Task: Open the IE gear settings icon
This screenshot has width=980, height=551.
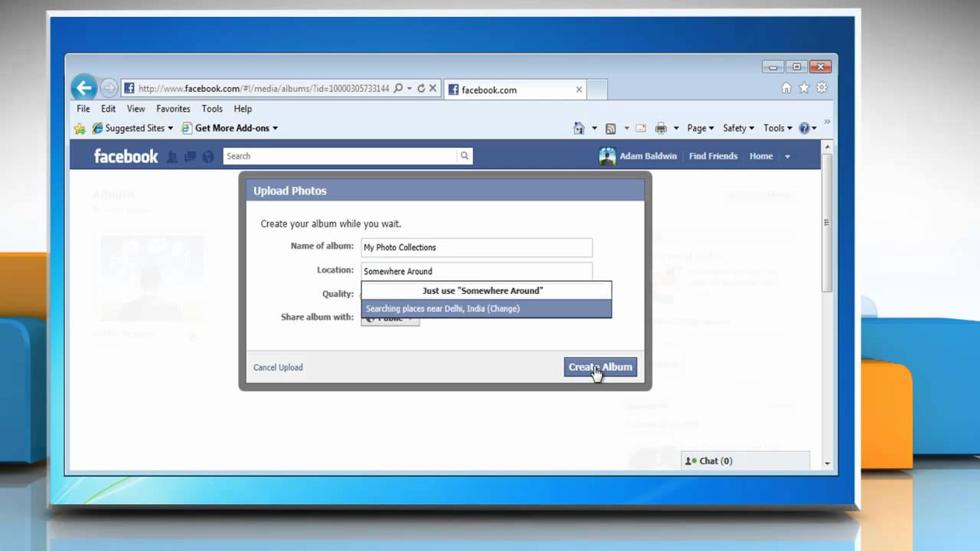Action: click(822, 88)
